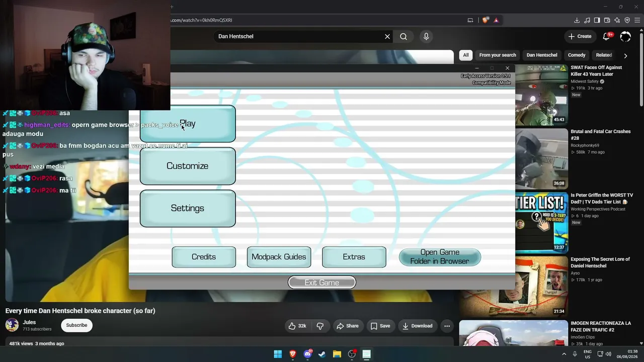This screenshot has width=644, height=362.
Task: Open the launcher Settings button
Action: 188,208
